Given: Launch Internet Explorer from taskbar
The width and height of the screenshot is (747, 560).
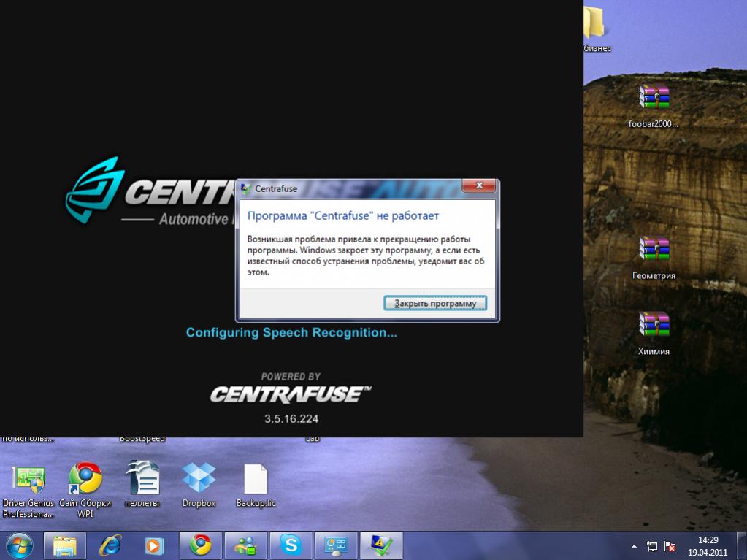Looking at the screenshot, I should (110, 545).
